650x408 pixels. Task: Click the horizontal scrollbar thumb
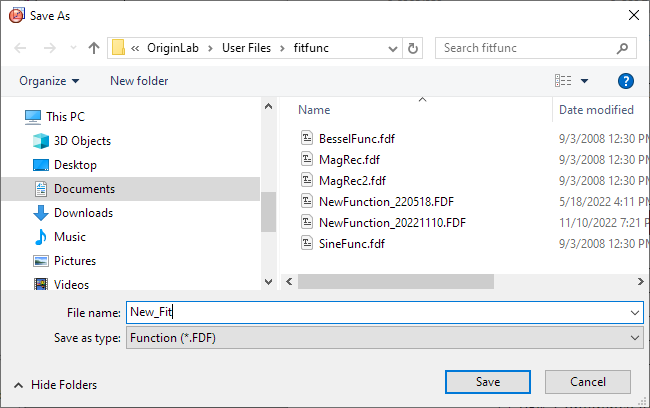(x=396, y=282)
